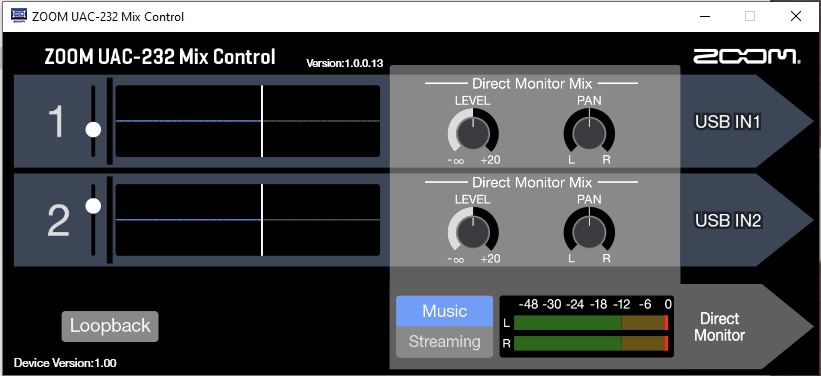Click the USB IN2 output label
Viewport: 821px width, 376px height.
click(727, 221)
